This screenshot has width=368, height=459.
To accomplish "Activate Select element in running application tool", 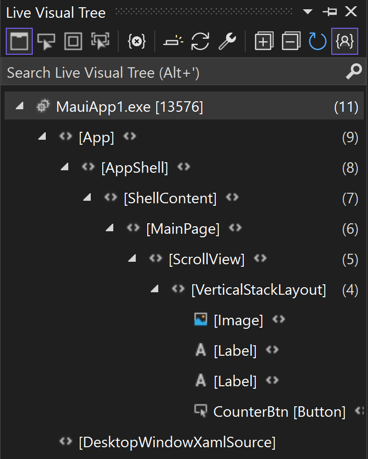I will click(46, 41).
